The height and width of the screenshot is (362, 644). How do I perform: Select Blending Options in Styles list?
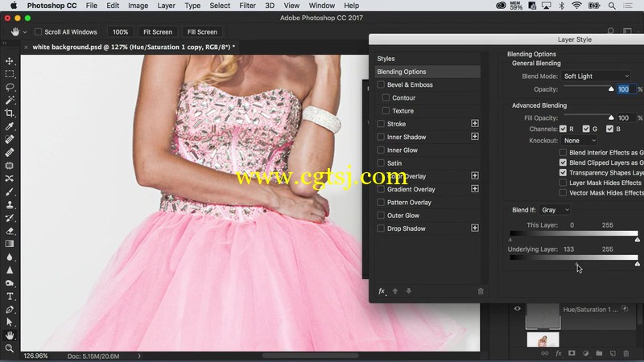(427, 72)
